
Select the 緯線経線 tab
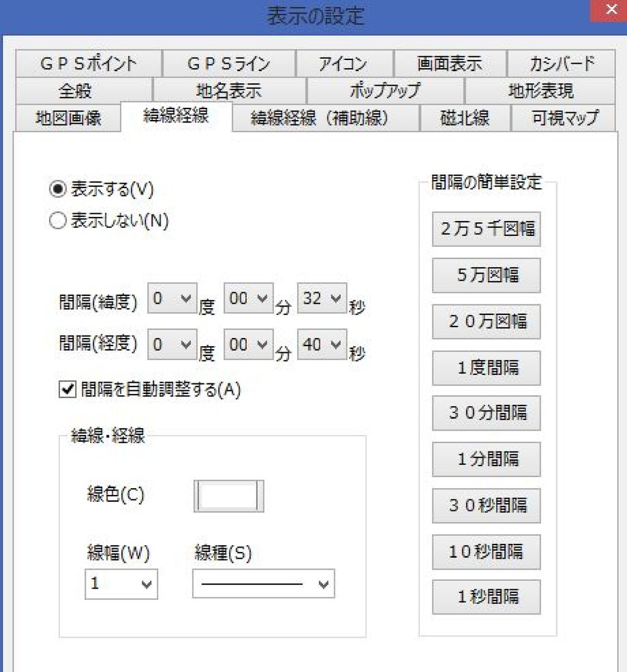(176, 116)
